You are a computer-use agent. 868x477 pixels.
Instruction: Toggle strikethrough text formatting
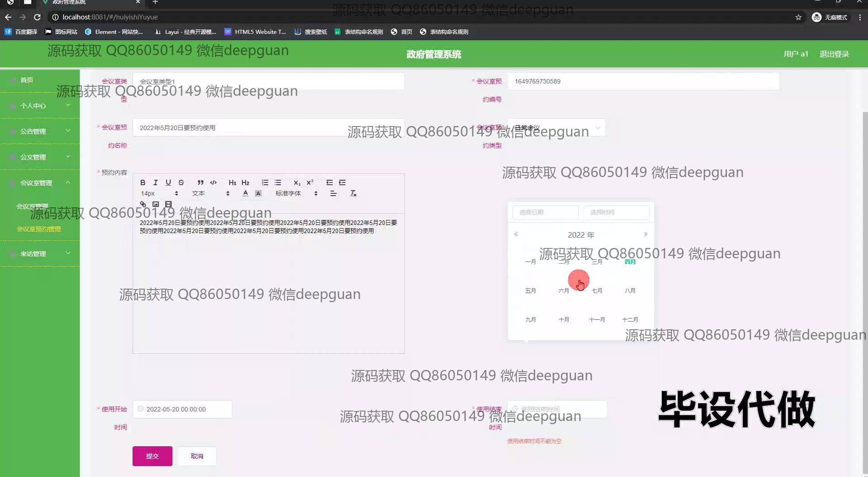pos(181,182)
